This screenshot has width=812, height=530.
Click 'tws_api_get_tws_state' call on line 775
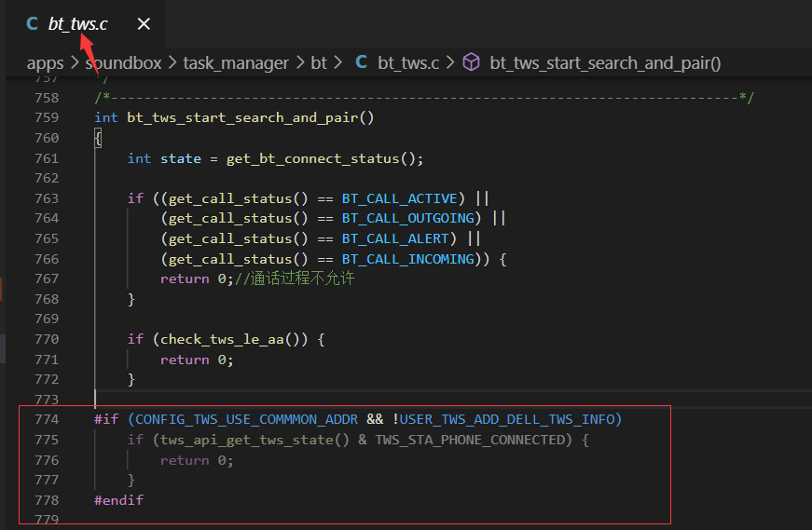247,440
